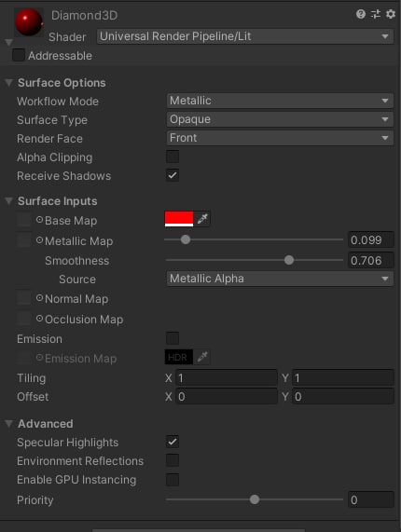Click the Normal Map texture picker circle
This screenshot has height=532, width=401.
tap(39, 298)
